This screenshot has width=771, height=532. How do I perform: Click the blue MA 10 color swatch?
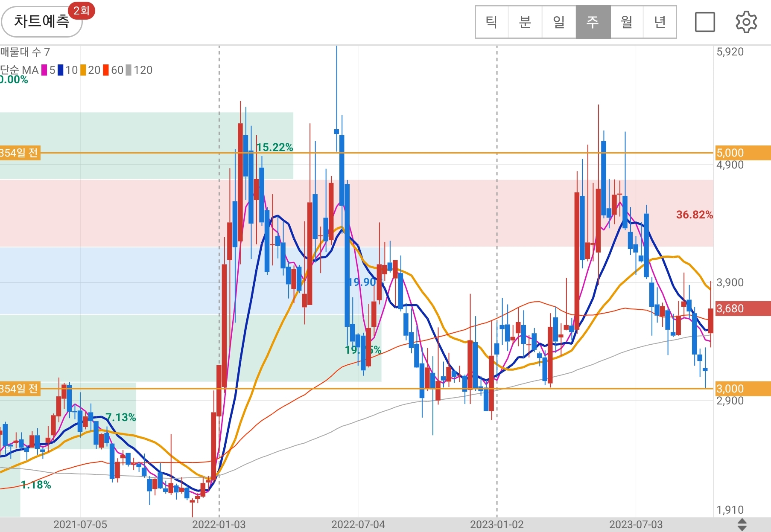[x=61, y=70]
